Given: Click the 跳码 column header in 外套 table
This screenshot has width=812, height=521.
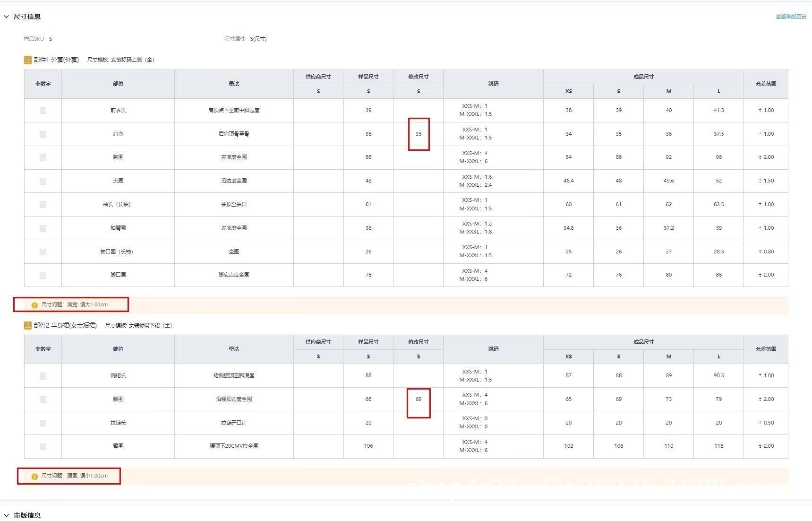Looking at the screenshot, I should [x=493, y=84].
